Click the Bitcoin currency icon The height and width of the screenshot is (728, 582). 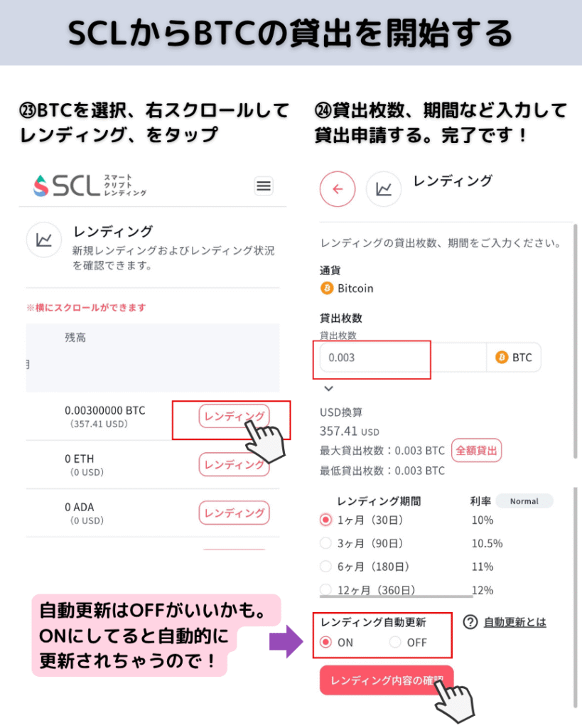point(327,289)
